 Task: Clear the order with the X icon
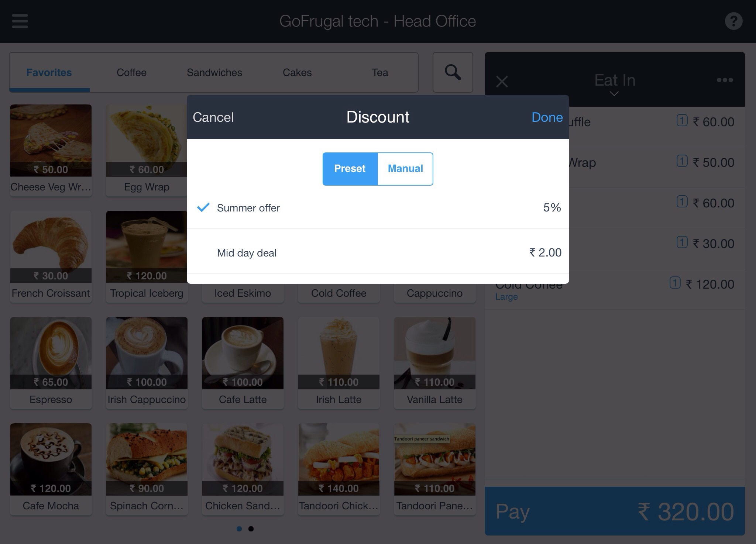tap(502, 81)
